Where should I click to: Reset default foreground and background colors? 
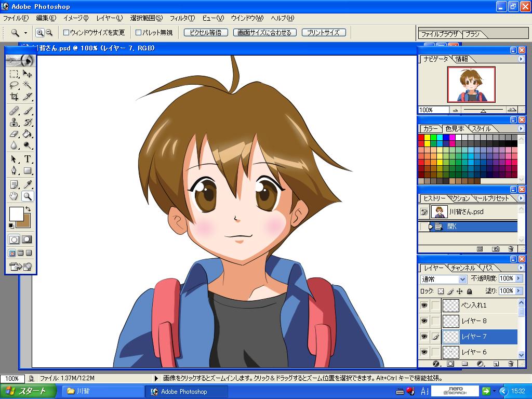pos(11,226)
